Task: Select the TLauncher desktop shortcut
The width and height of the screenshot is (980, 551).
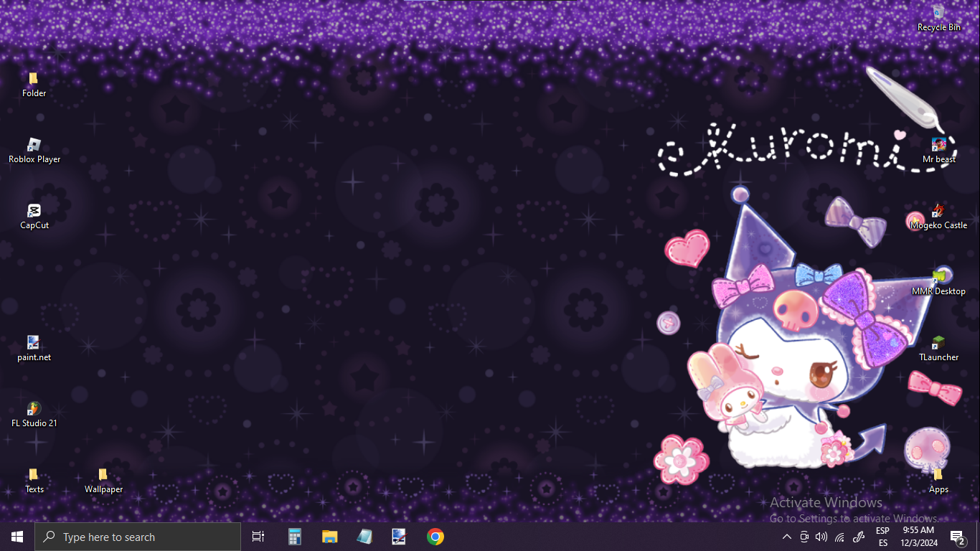Action: coord(938,348)
